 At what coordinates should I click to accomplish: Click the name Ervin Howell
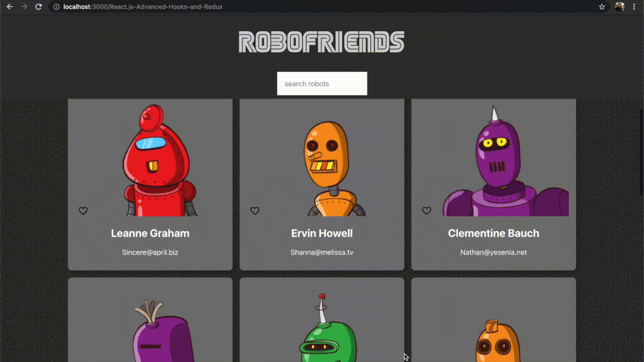[x=322, y=233]
